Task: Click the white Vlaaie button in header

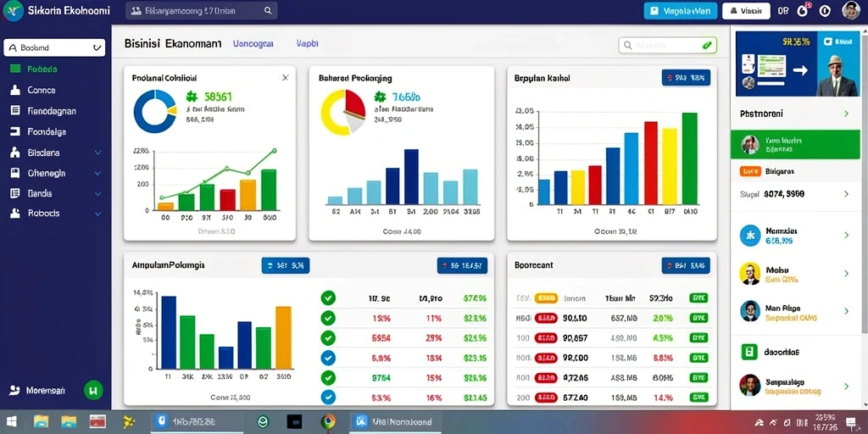Action: tap(746, 10)
